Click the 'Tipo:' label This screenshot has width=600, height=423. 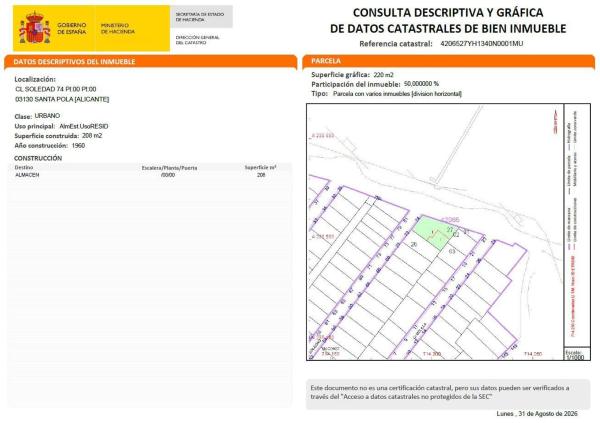tap(320, 94)
